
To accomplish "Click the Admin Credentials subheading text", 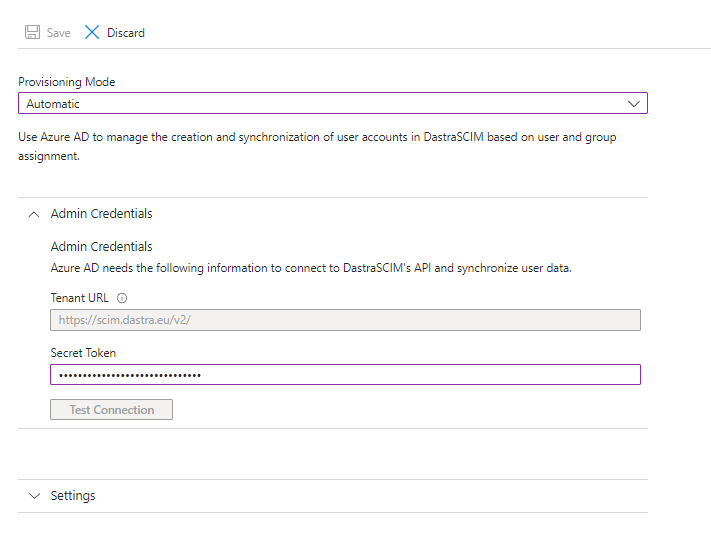I will pos(101,247).
